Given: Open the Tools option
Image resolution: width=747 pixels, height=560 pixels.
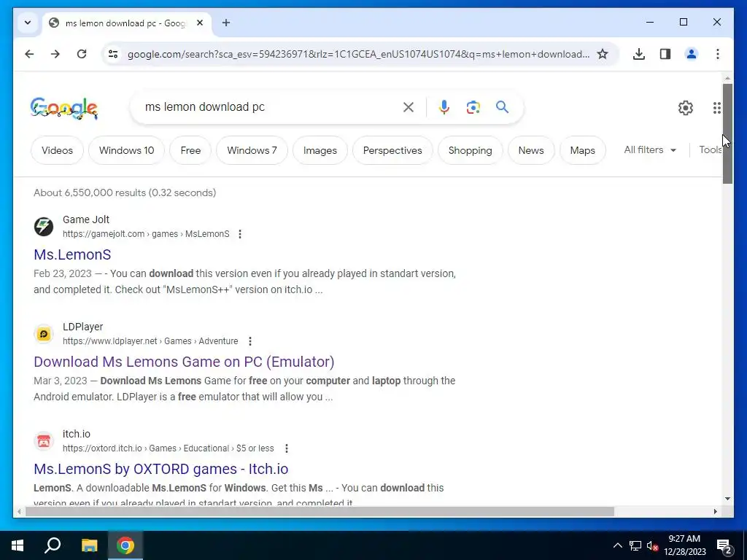Looking at the screenshot, I should point(711,150).
